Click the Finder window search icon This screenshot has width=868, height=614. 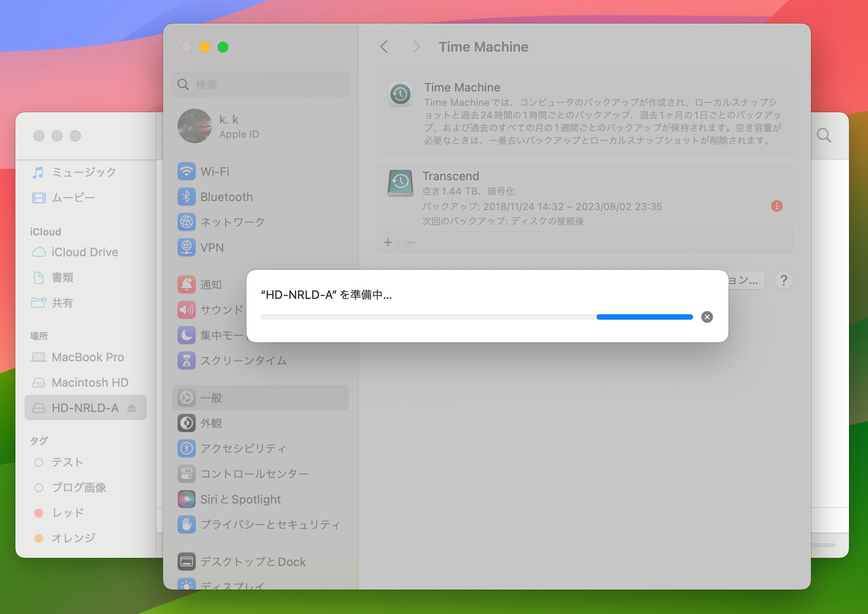(x=824, y=135)
